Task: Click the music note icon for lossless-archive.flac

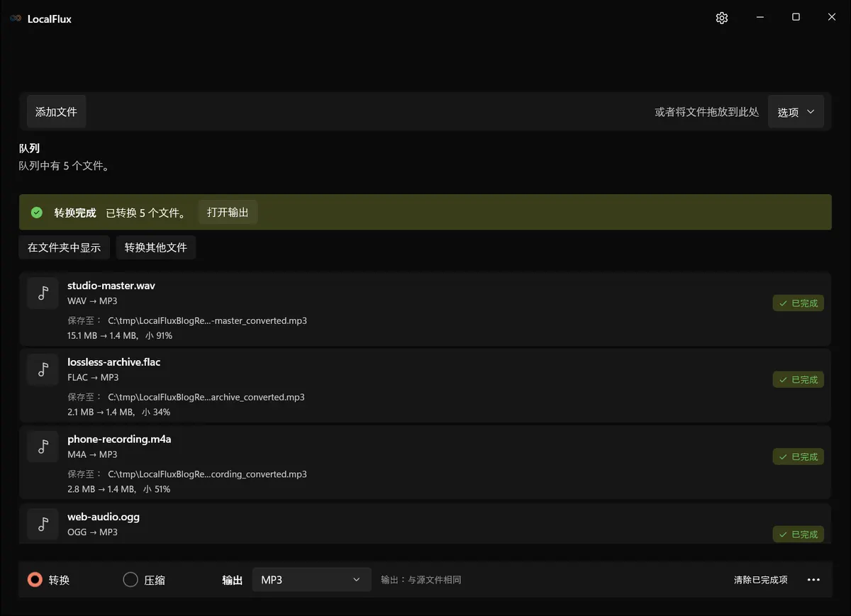Action: (x=43, y=369)
